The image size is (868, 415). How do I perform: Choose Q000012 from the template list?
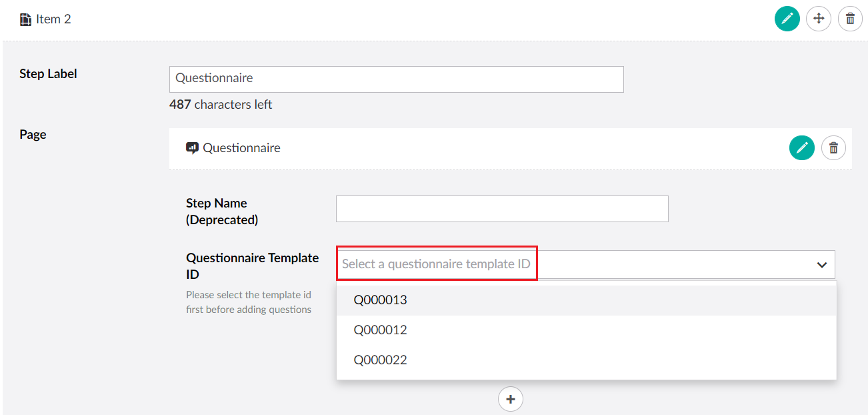pyautogui.click(x=380, y=330)
